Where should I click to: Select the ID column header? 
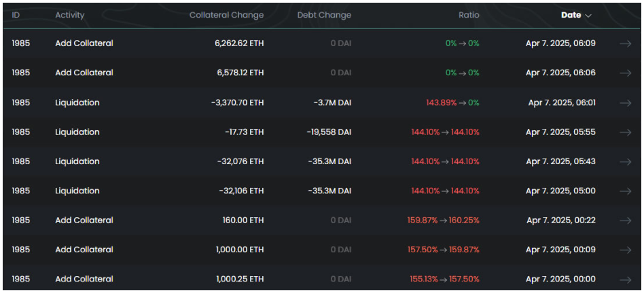point(18,15)
